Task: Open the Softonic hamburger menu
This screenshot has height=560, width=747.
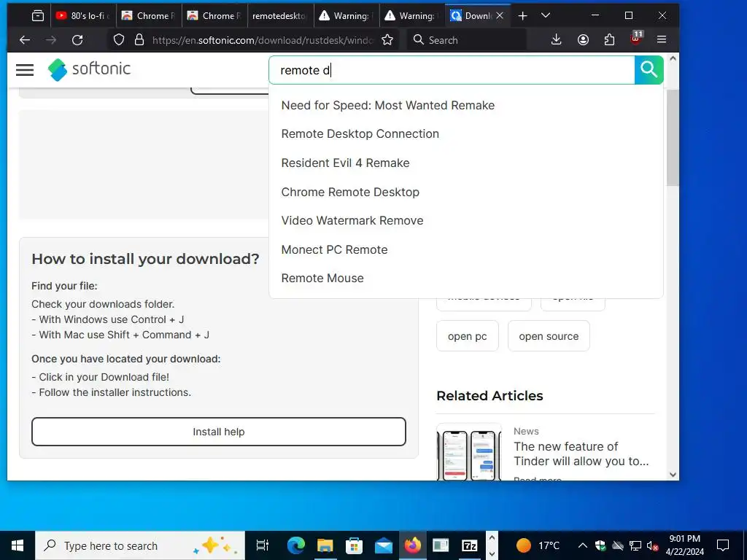Action: click(x=25, y=70)
